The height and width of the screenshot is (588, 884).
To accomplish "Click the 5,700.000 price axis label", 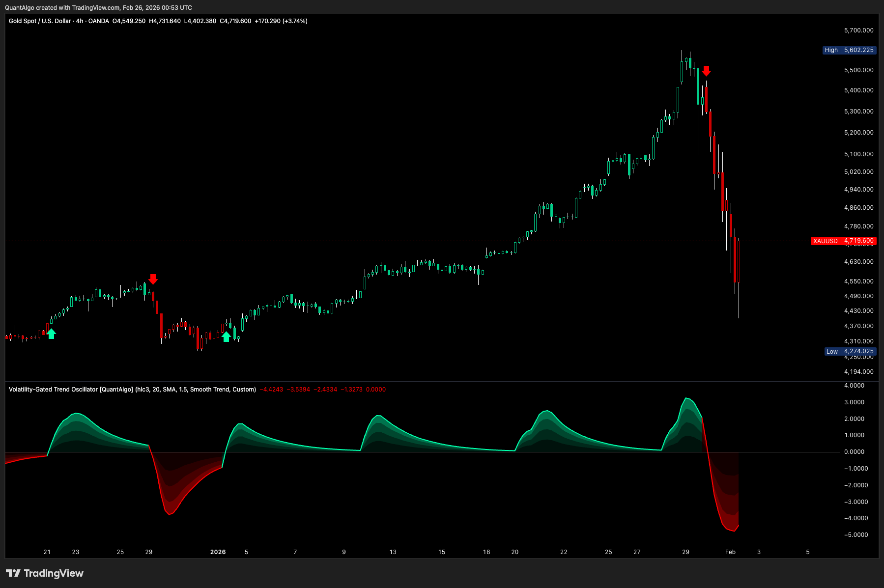I will [x=859, y=30].
